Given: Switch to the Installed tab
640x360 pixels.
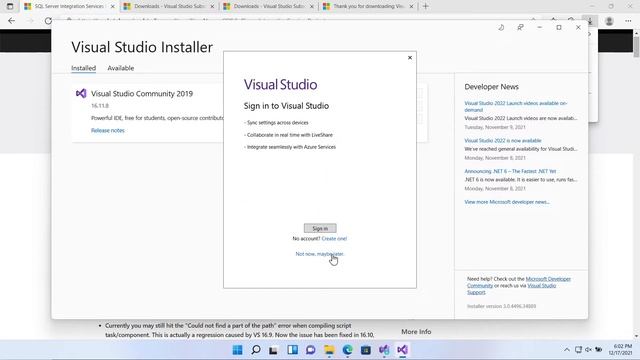Looking at the screenshot, I should pos(83,68).
